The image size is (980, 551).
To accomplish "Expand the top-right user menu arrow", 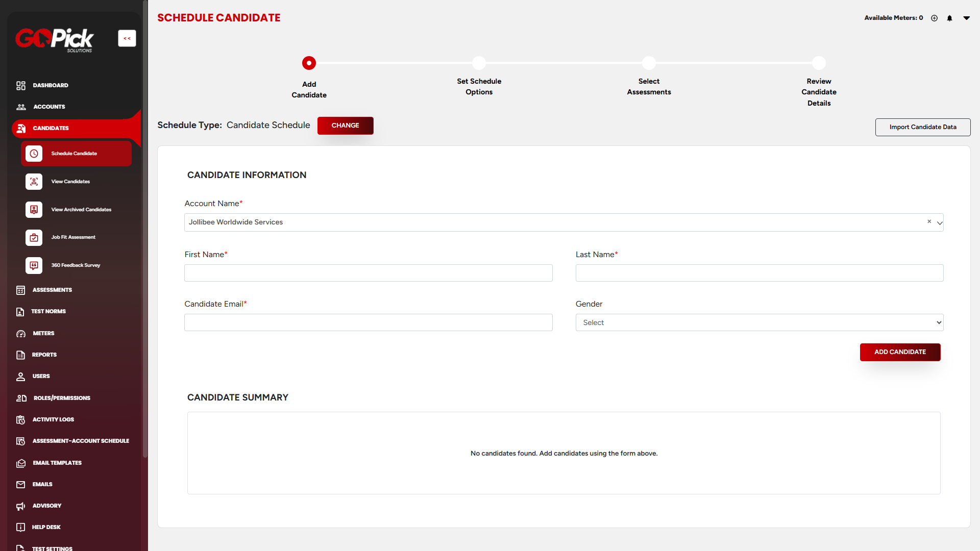I will click(966, 18).
